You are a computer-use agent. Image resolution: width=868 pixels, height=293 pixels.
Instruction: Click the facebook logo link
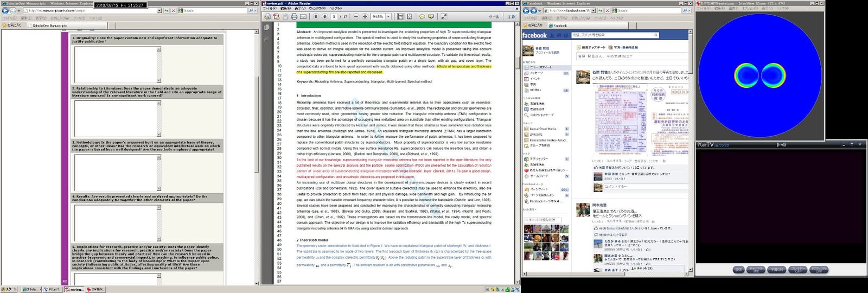(534, 35)
